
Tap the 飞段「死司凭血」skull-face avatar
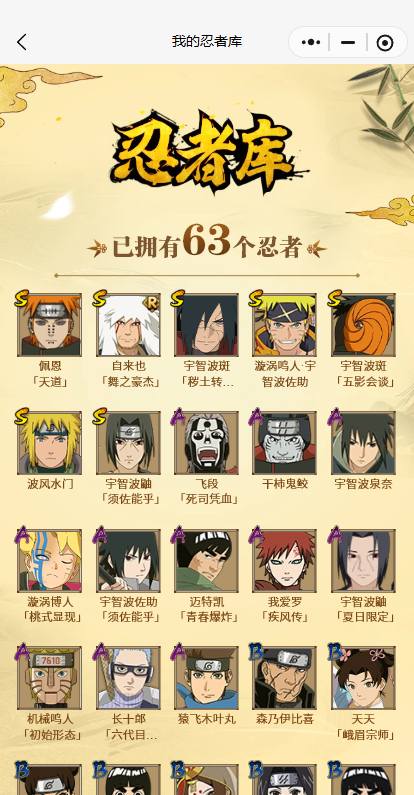(206, 443)
